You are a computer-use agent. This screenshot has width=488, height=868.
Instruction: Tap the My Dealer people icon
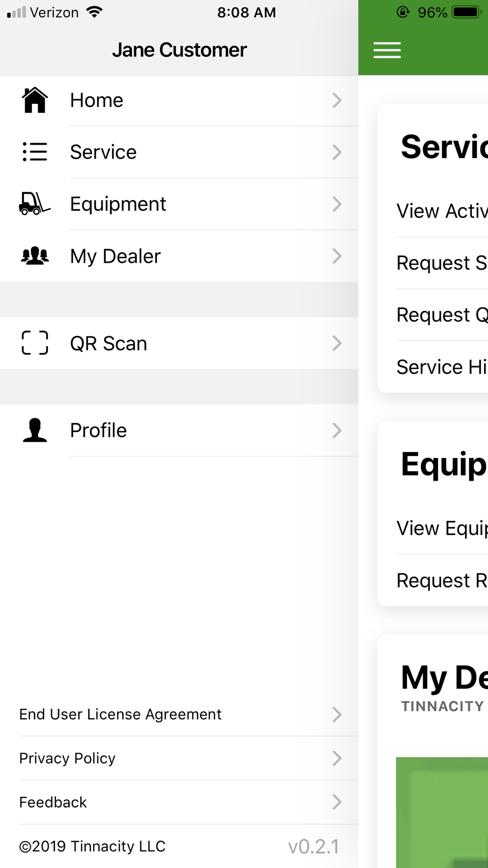(35, 256)
